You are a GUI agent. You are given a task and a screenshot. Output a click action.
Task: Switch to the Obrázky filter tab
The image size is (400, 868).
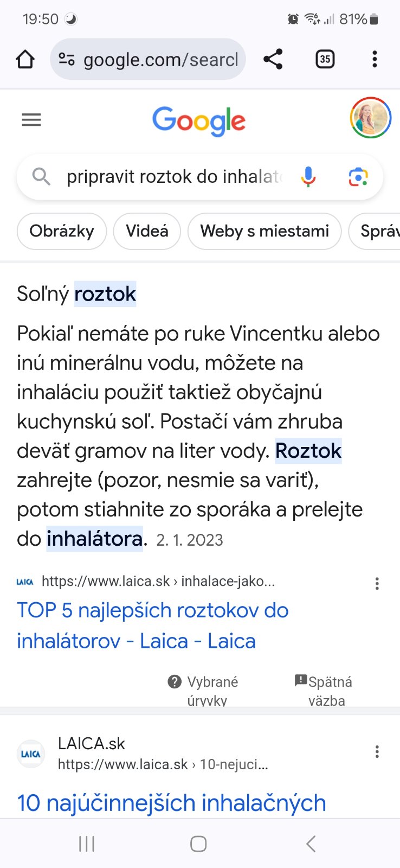click(x=62, y=231)
